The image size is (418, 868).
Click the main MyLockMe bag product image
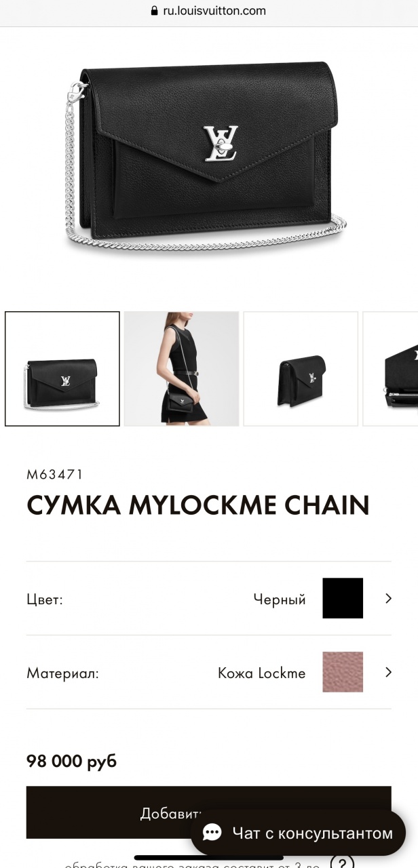(209, 159)
